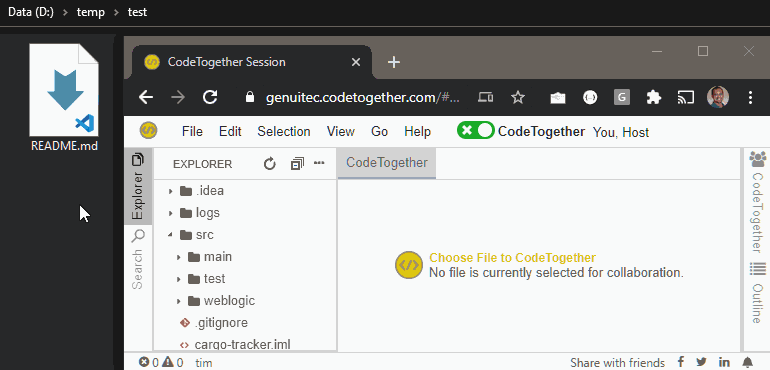The width and height of the screenshot is (770, 370).
Task: Open the Outline panel icon
Action: coord(758,269)
